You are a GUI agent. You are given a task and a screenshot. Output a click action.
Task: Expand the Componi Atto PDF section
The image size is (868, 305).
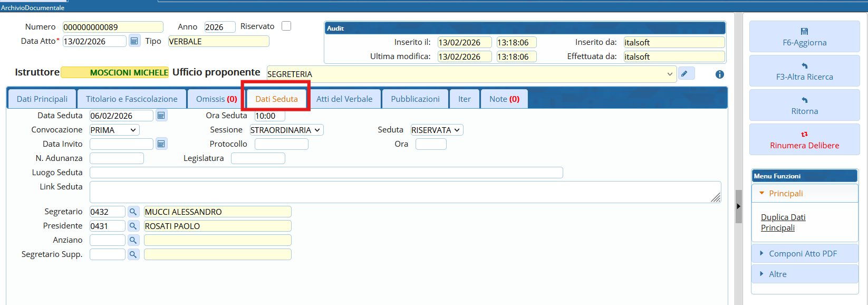[x=803, y=254]
